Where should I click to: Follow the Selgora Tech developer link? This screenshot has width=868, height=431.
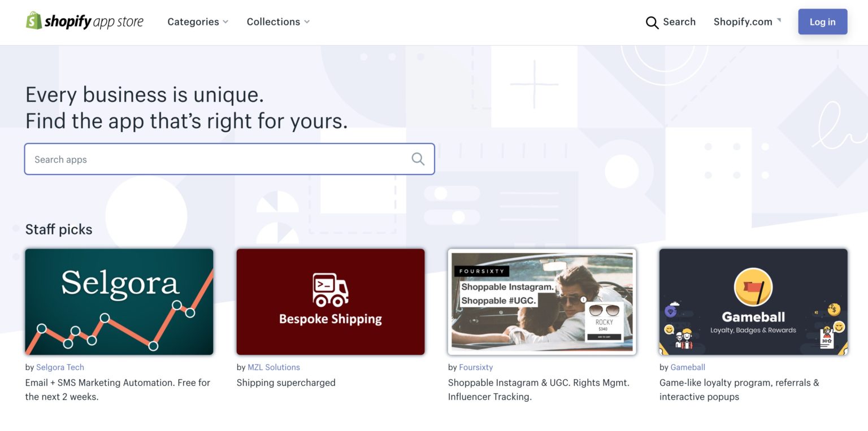[x=60, y=367]
